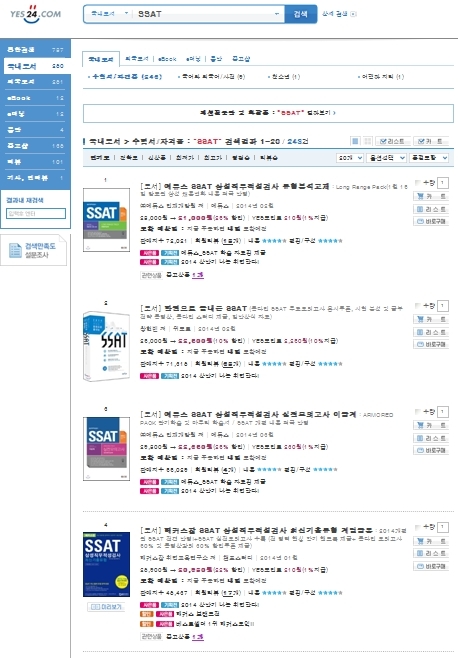Image resolution: width=458 pixels, height=658 pixels.
Task: Click 바로구매 for result 2
Action: click(431, 344)
